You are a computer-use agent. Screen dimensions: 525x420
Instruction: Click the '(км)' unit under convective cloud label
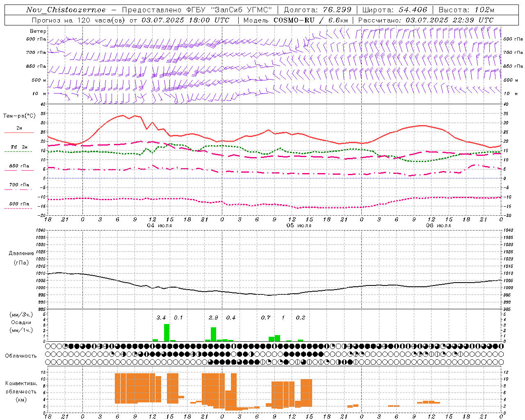21,399
